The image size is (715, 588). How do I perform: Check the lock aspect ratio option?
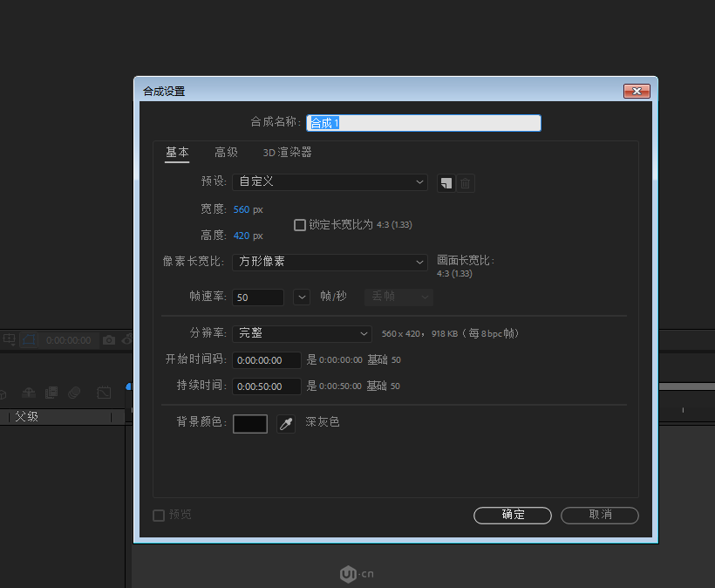pyautogui.click(x=300, y=224)
